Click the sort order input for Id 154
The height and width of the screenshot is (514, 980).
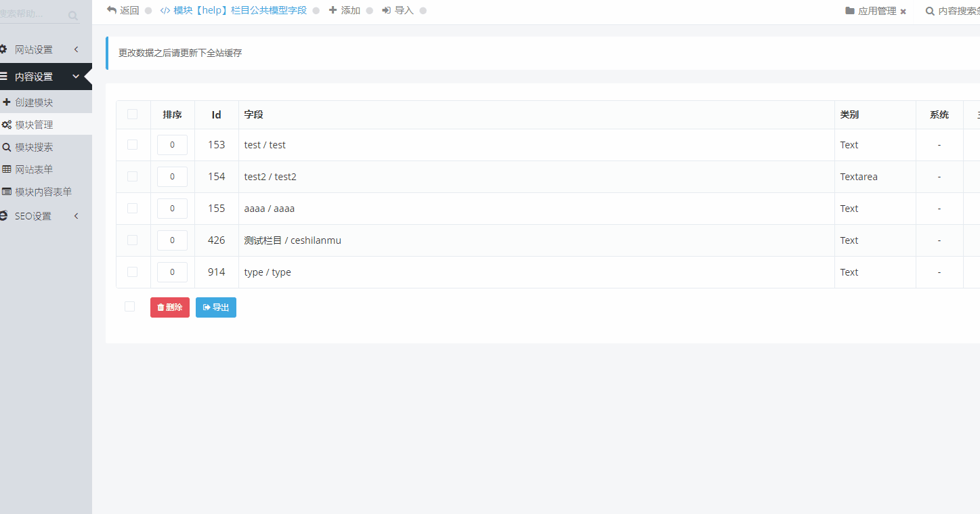172,177
